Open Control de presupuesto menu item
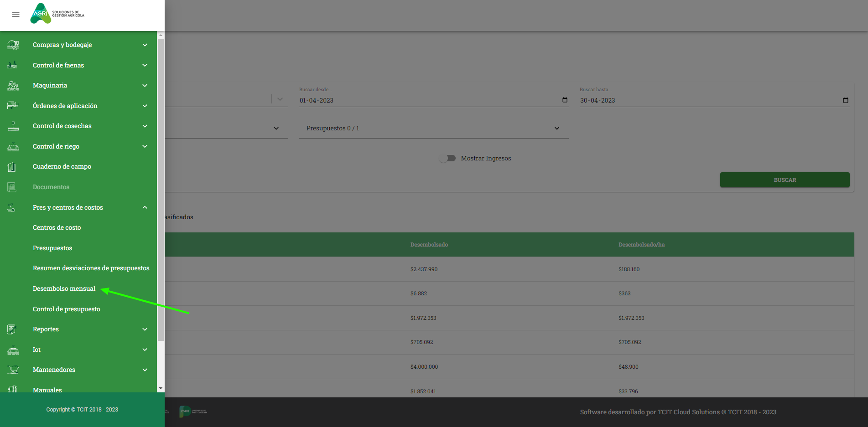 coord(67,309)
